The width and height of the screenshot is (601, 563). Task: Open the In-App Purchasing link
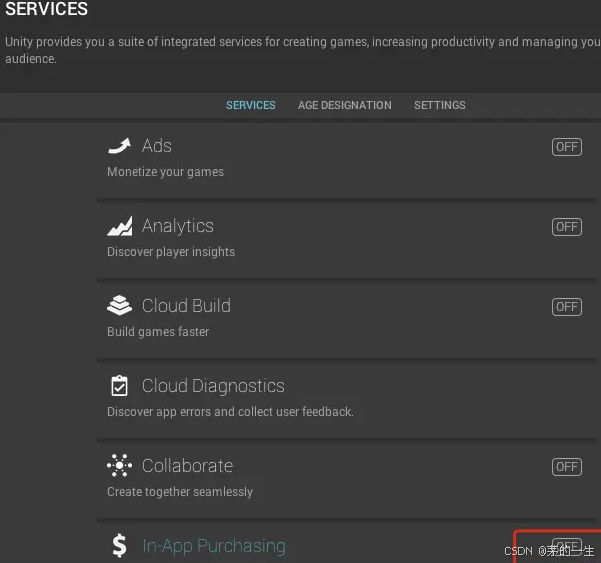214,546
